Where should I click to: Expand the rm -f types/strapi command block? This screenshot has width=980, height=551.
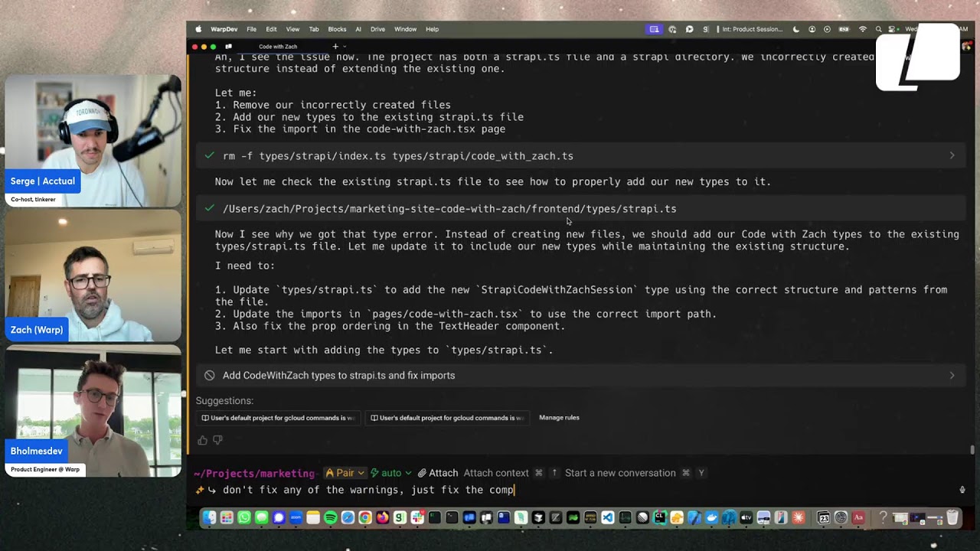pos(952,155)
